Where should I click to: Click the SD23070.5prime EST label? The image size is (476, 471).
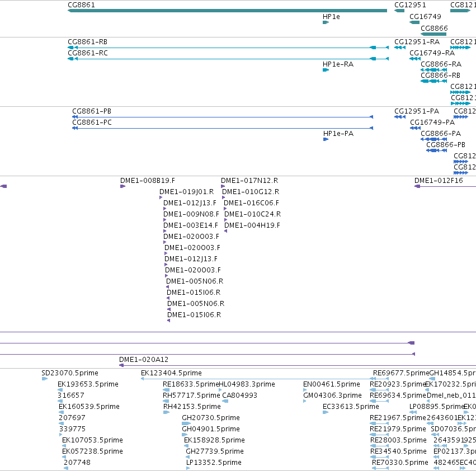tap(70, 373)
